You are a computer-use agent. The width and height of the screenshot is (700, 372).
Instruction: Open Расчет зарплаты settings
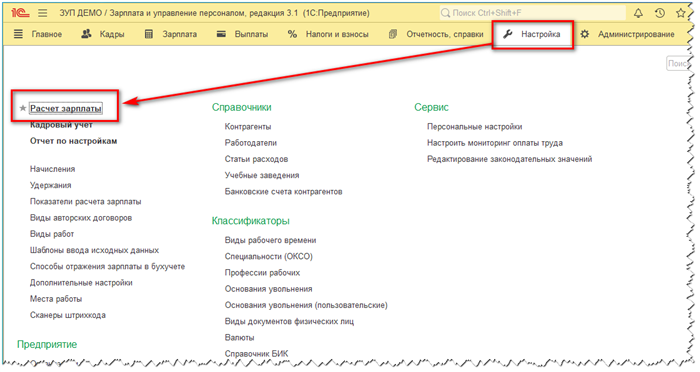[x=66, y=108]
